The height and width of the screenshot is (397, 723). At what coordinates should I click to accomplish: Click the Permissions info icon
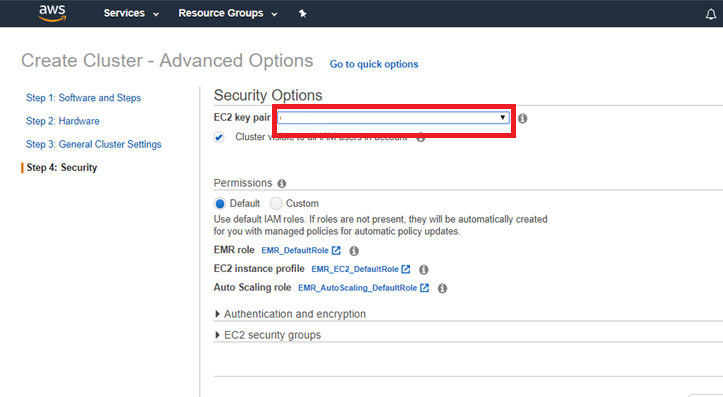click(x=282, y=184)
